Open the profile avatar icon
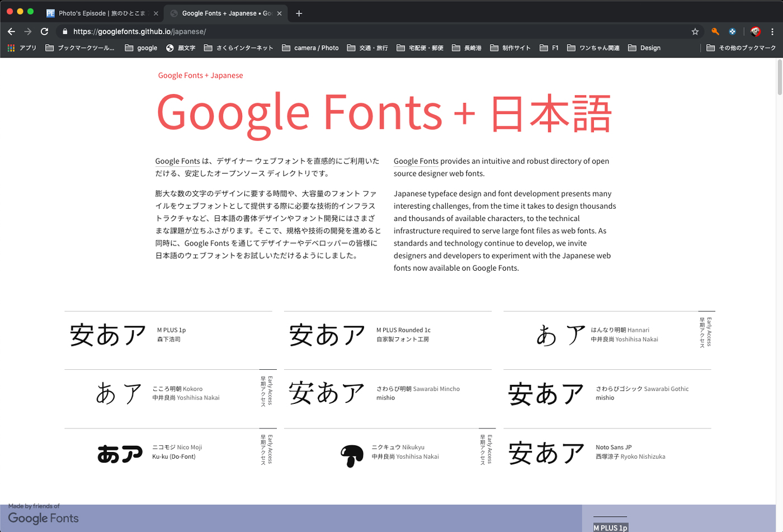 point(755,31)
